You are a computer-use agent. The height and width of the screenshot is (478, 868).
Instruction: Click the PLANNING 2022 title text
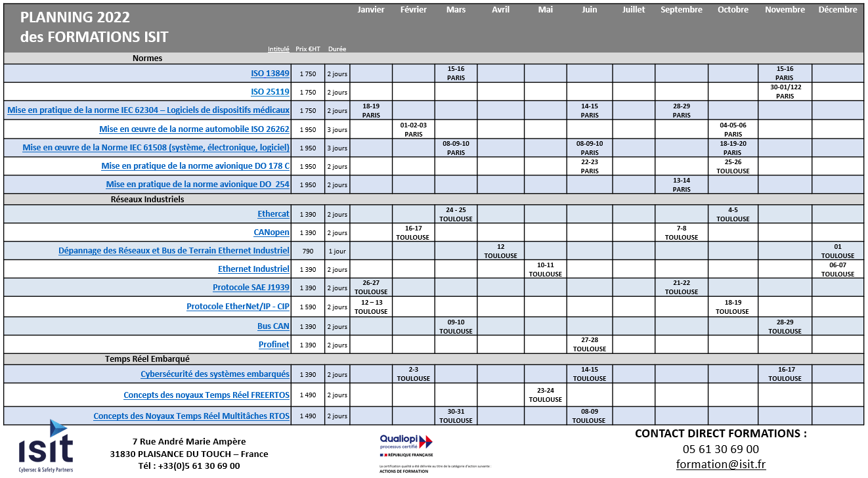click(x=75, y=18)
